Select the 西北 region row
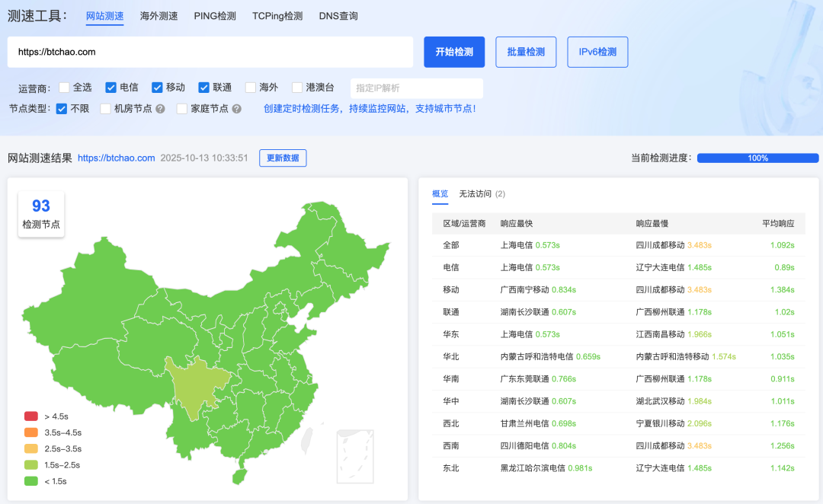Image resolution: width=823 pixels, height=504 pixels. (x=618, y=423)
